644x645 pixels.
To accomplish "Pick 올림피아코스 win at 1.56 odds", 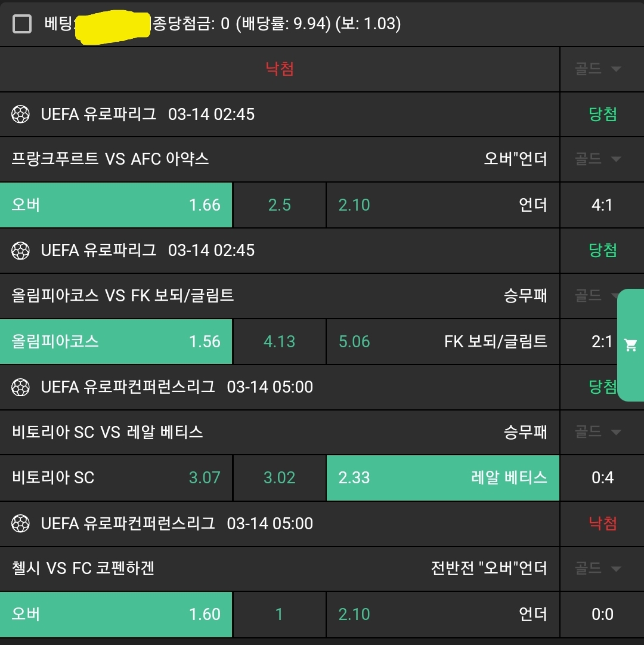I will (x=116, y=341).
